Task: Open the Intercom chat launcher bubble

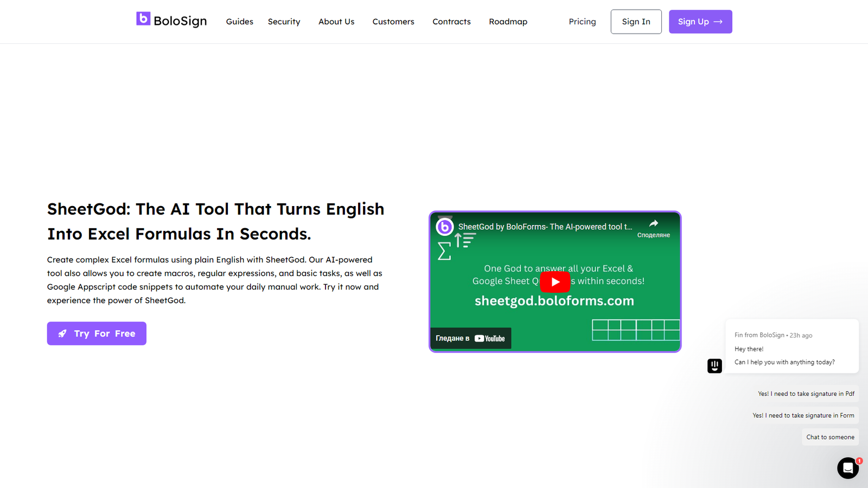Action: point(848,468)
